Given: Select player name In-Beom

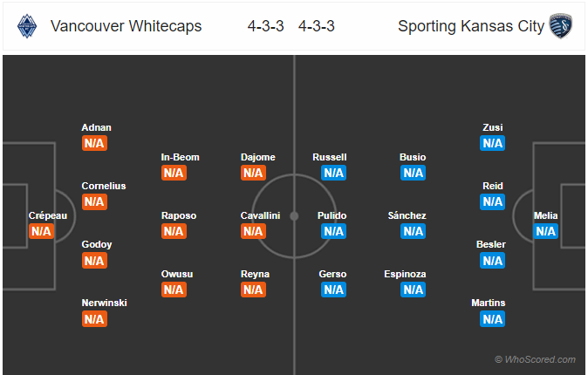Looking at the screenshot, I should coord(181,157).
